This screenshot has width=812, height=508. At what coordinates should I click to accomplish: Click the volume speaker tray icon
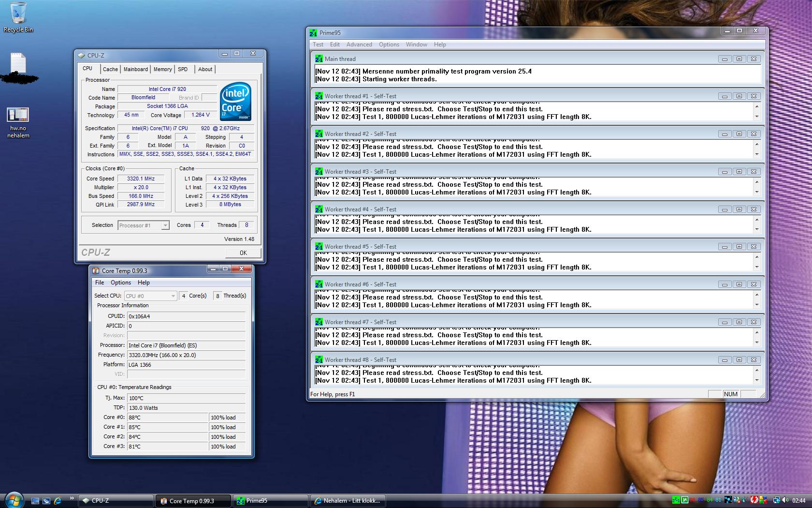coord(785,500)
